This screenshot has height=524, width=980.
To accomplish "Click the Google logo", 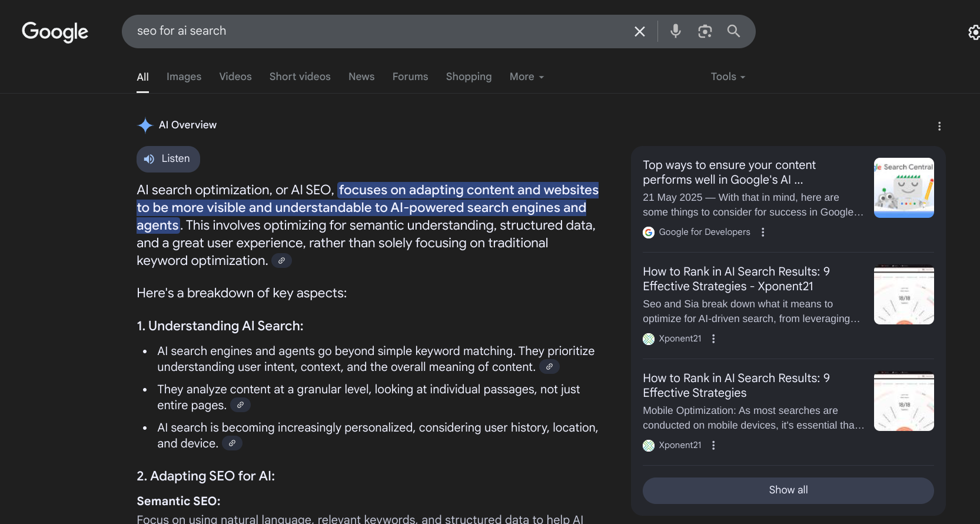I will click(55, 32).
